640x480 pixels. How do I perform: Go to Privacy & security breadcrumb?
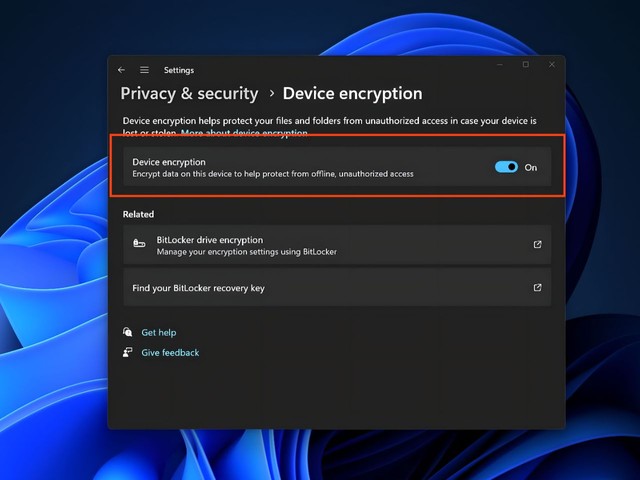pyautogui.click(x=189, y=94)
